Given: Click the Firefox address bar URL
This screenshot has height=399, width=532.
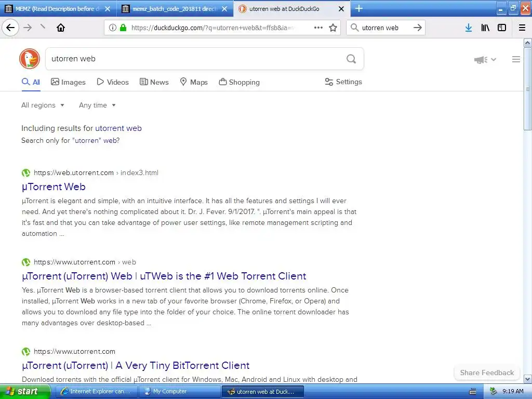Looking at the screenshot, I should (x=212, y=28).
